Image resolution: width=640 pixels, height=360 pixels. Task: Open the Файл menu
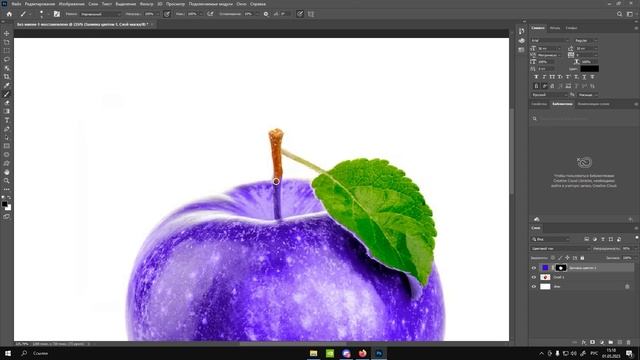16,4
